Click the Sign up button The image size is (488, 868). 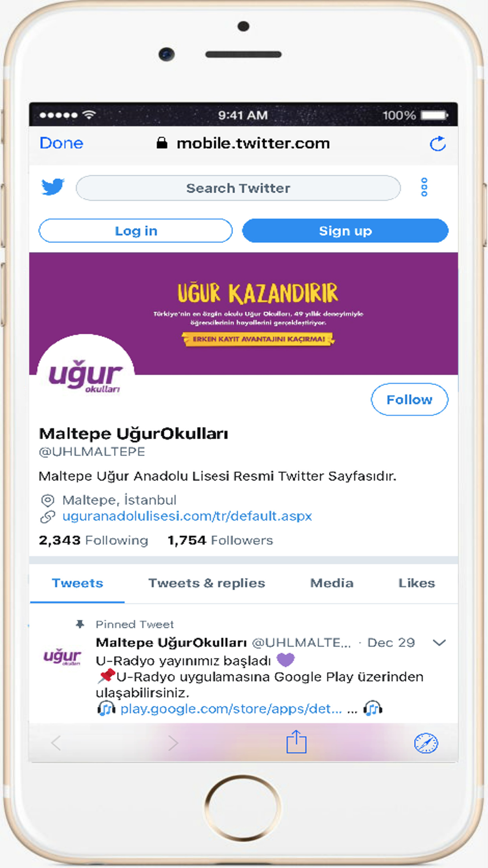pyautogui.click(x=345, y=230)
